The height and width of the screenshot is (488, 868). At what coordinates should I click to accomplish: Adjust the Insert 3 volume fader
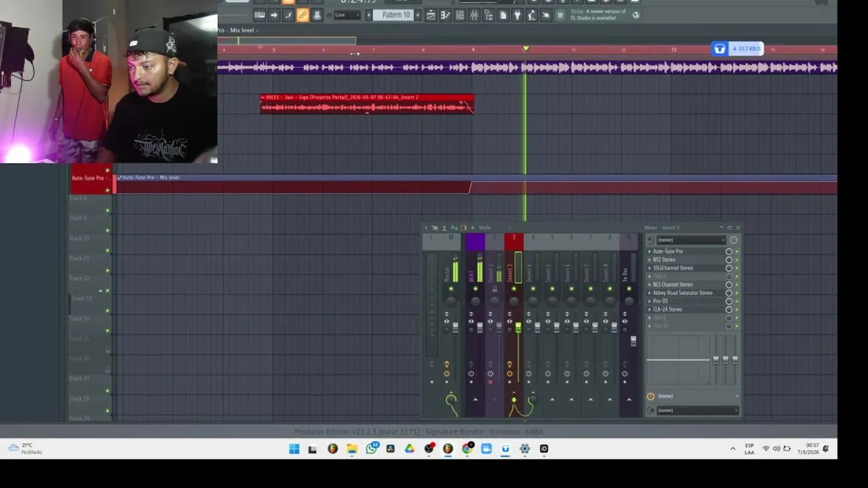click(x=518, y=328)
